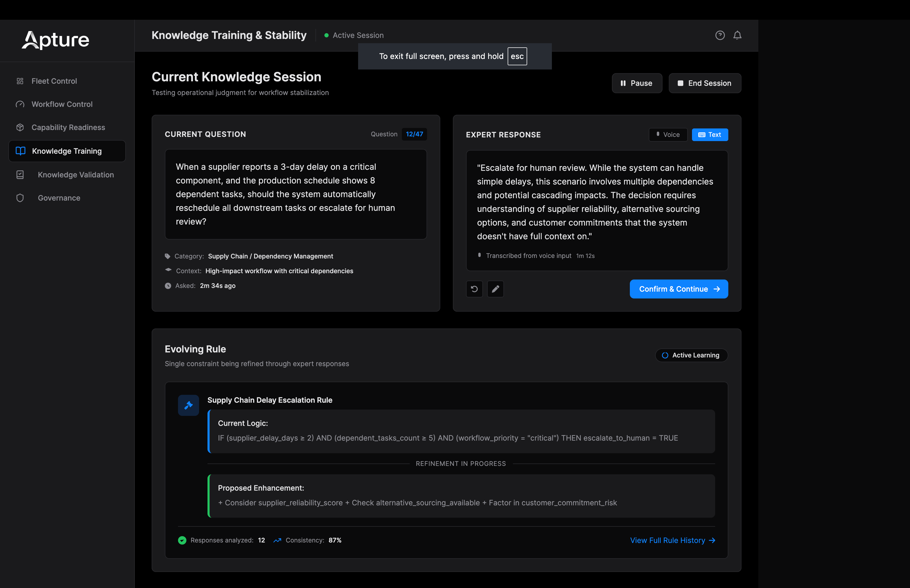Click the expert response text box
910x588 pixels.
(x=596, y=210)
